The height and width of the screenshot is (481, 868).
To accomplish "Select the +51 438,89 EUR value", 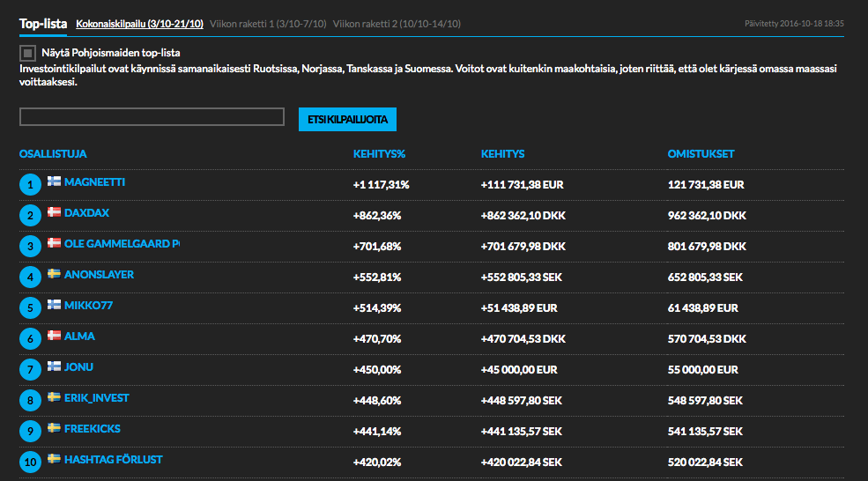I will click(x=519, y=308).
